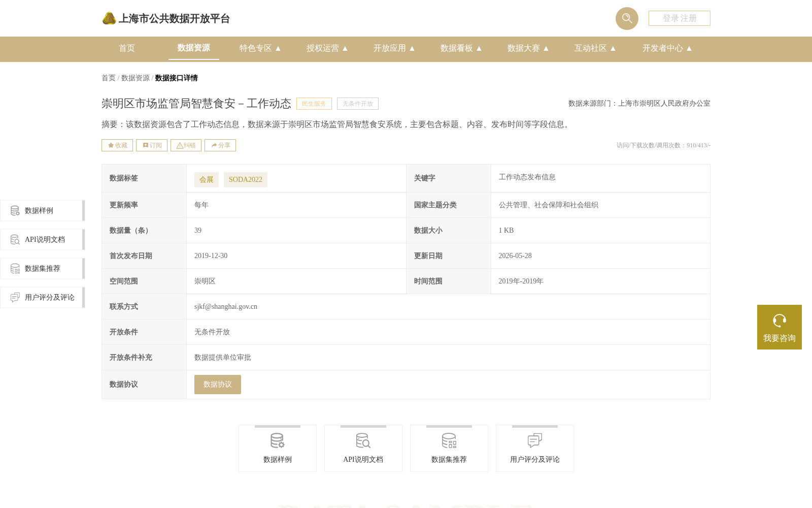Click the 数据资源 breadcrumb link

(x=136, y=78)
